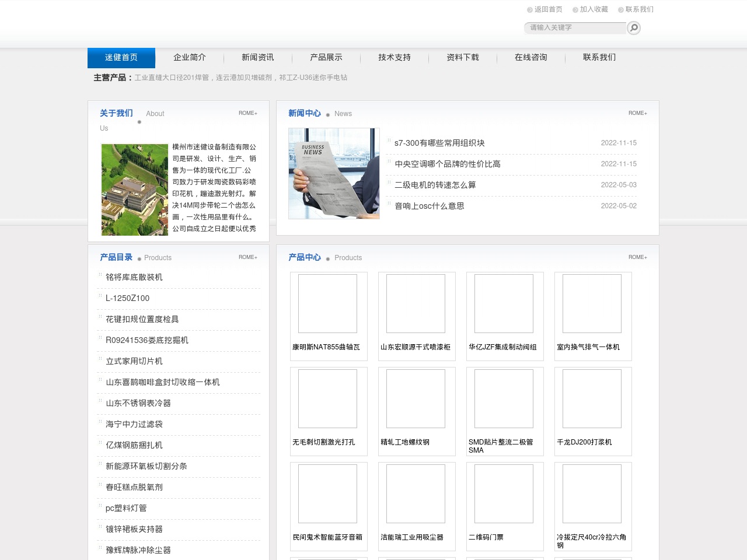Open 在线咨询 navigation item
Viewport: 747px width, 560px height.
(x=531, y=58)
